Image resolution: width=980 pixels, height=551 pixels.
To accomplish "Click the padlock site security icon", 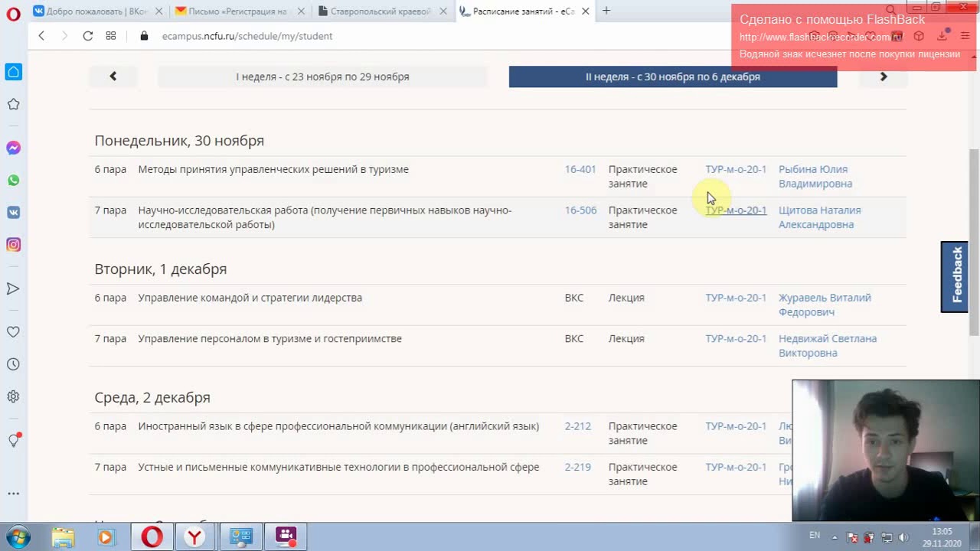I will 144,36.
